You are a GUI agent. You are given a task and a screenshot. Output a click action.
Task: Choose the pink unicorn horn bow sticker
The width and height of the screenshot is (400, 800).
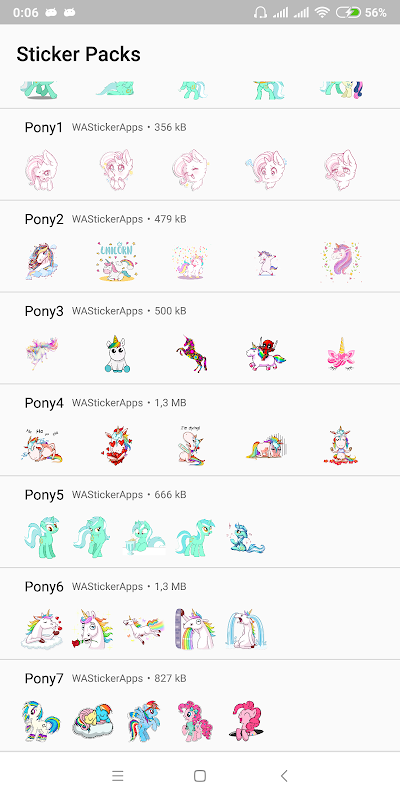341,354
